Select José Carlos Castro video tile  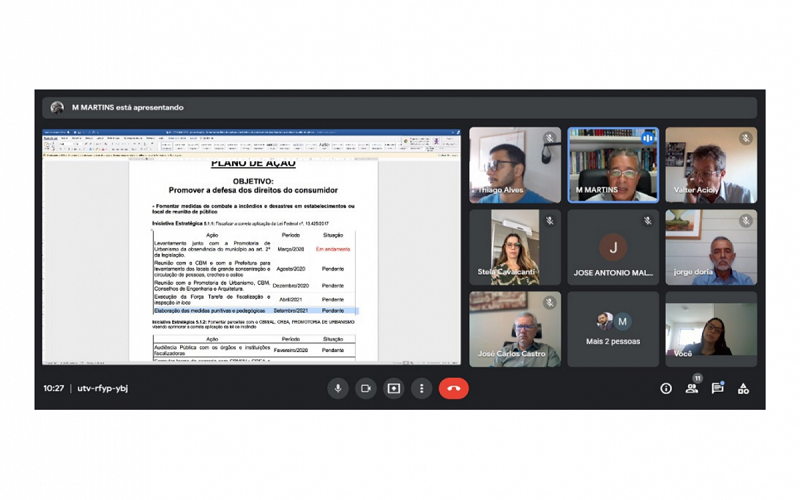[515, 329]
